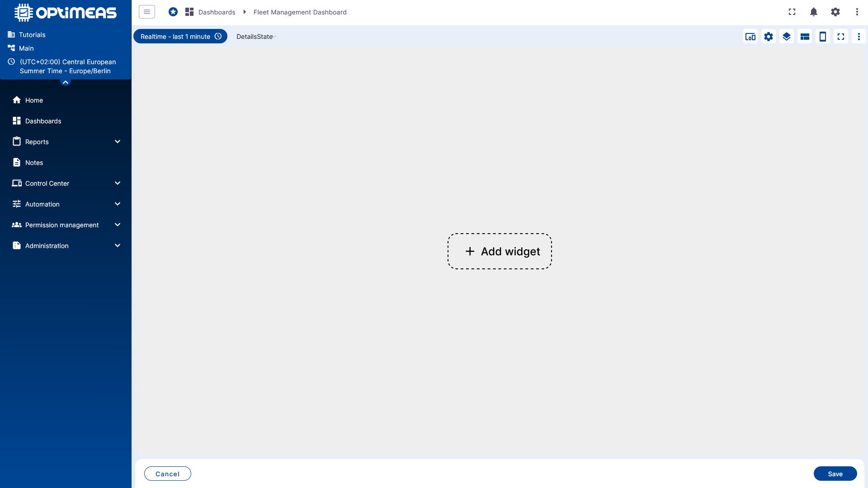This screenshot has height=488, width=868.
Task: Click the Tutorials icon in sidebar header
Action: tap(11, 34)
